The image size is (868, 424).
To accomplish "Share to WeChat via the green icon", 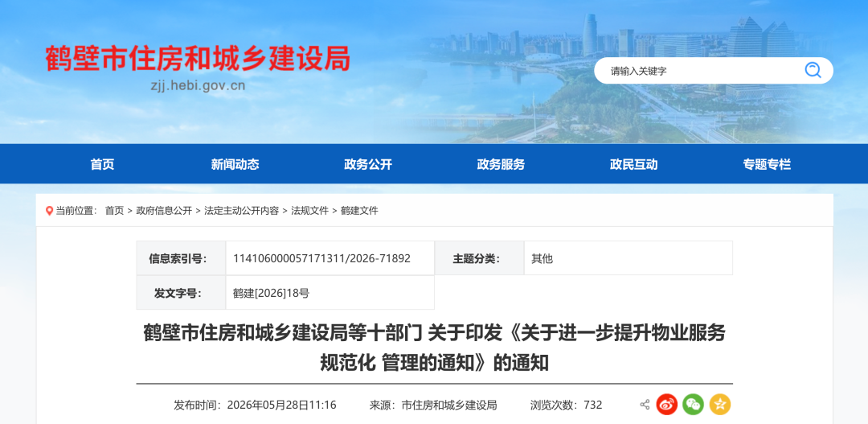I will click(693, 405).
